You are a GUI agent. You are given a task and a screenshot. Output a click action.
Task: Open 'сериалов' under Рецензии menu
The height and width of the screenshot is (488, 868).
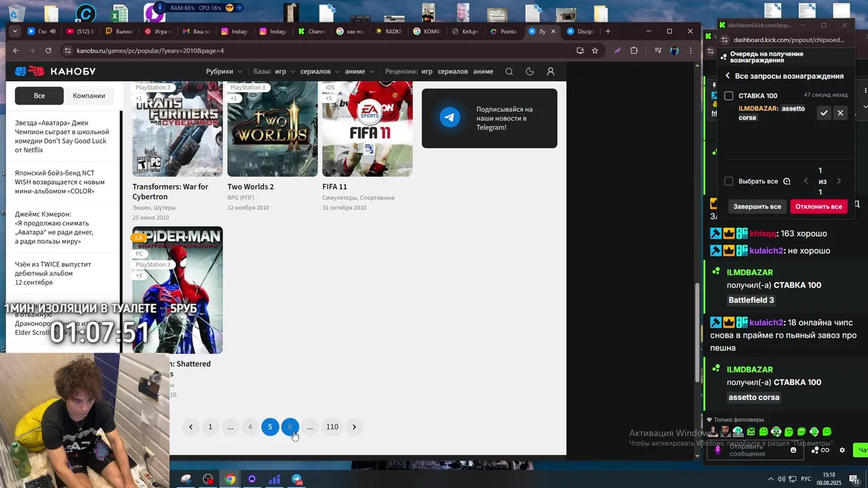[452, 71]
